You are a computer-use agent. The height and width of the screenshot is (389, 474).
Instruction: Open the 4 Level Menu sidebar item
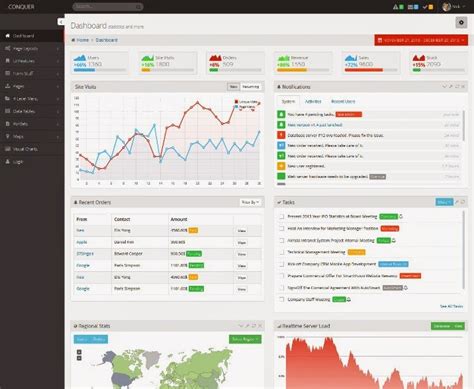32,99
